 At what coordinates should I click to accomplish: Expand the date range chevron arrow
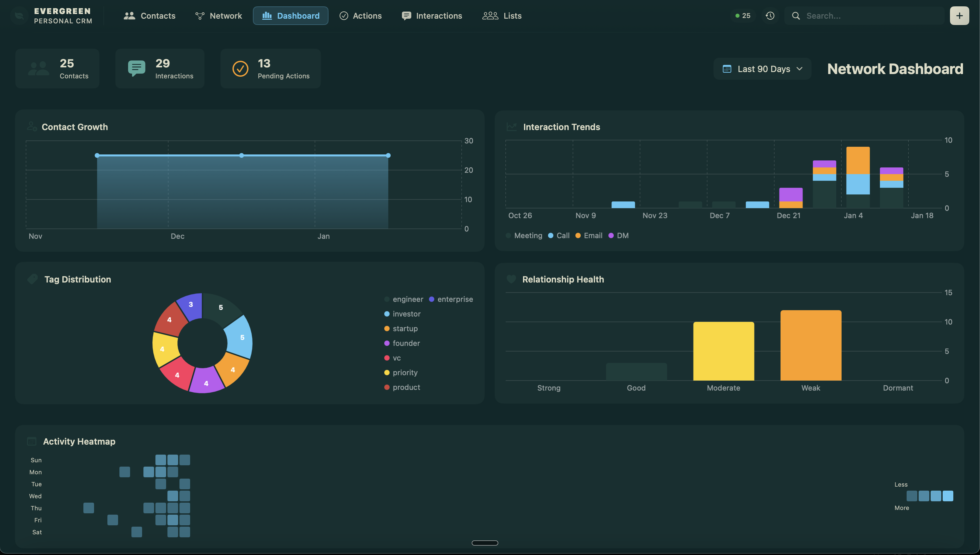point(799,69)
